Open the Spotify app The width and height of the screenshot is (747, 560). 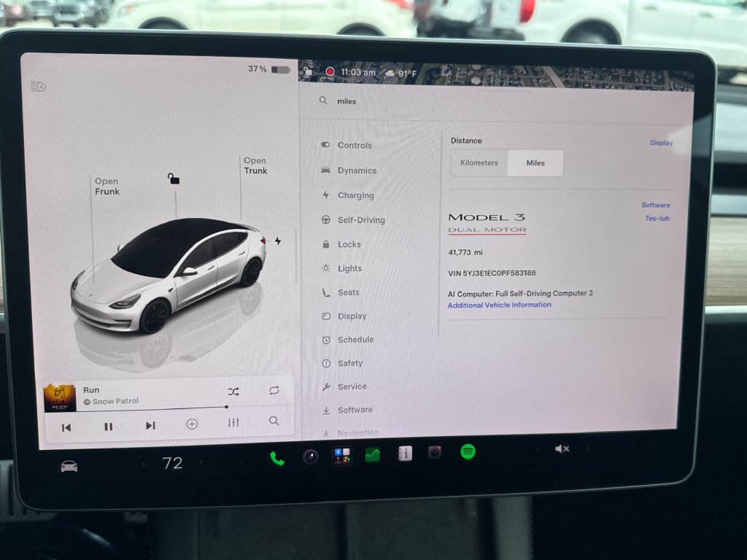point(468,451)
